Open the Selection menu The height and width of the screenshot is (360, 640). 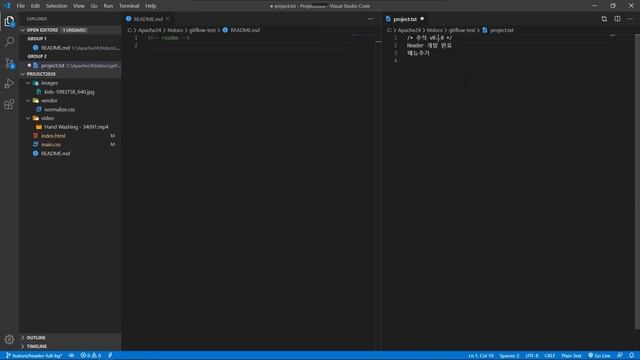pyautogui.click(x=56, y=6)
